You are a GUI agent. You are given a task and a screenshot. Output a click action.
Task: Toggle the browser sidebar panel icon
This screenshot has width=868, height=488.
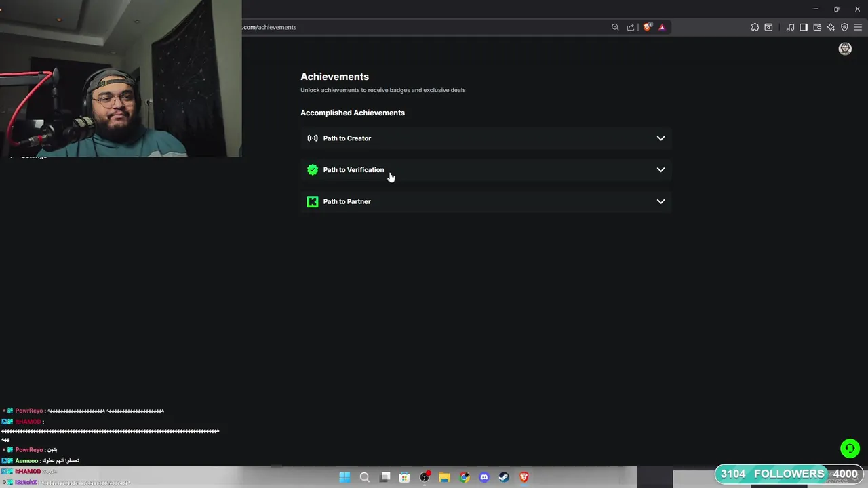[804, 27]
